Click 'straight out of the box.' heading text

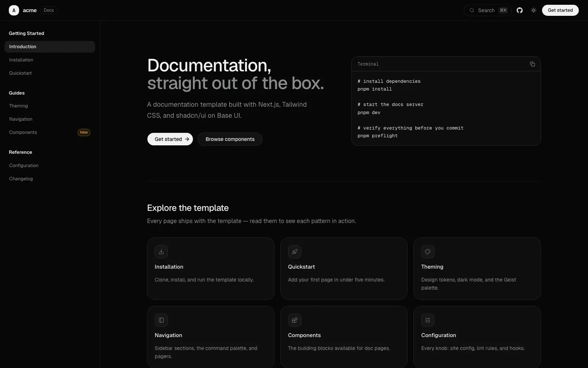(x=236, y=83)
